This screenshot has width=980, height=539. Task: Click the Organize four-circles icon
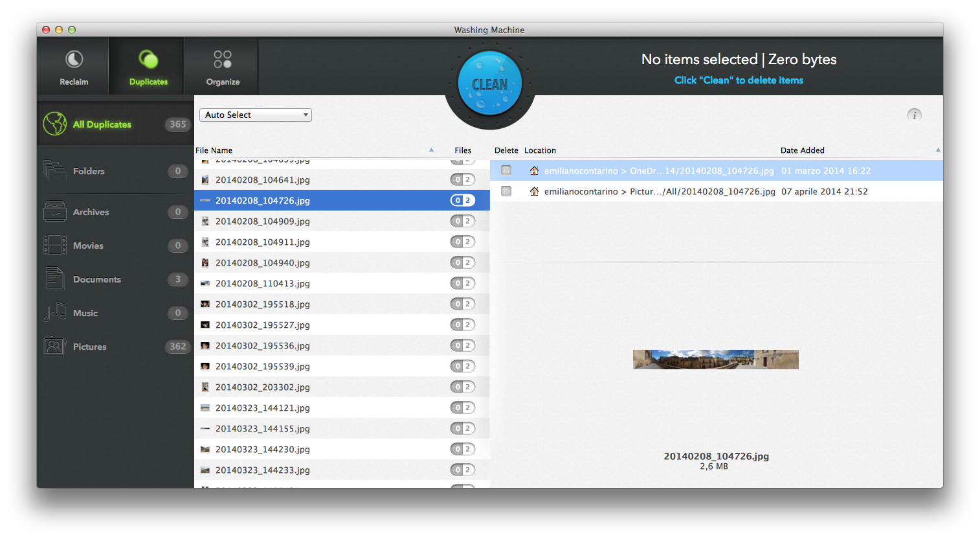coord(223,60)
